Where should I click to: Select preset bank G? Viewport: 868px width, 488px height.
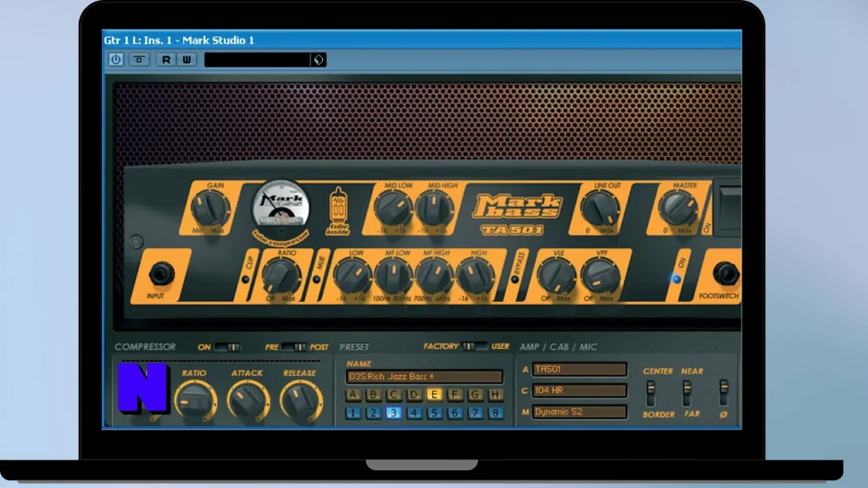[475, 395]
